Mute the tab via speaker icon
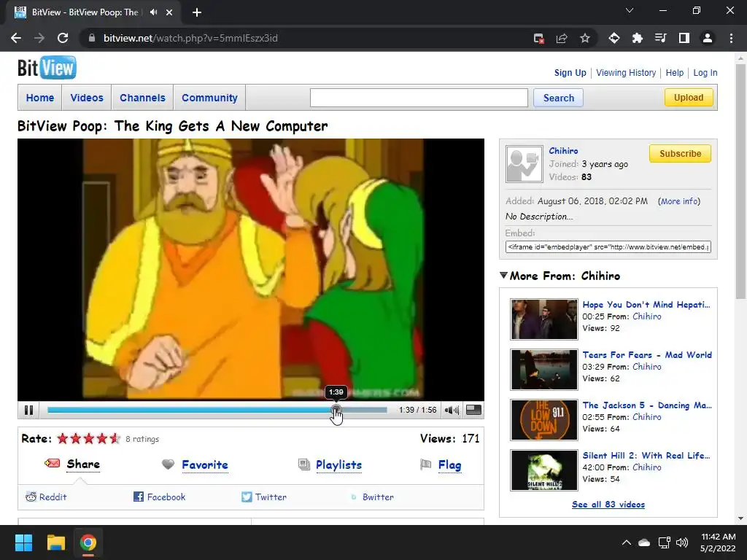Screen dimensions: 747x560 [x=153, y=12]
